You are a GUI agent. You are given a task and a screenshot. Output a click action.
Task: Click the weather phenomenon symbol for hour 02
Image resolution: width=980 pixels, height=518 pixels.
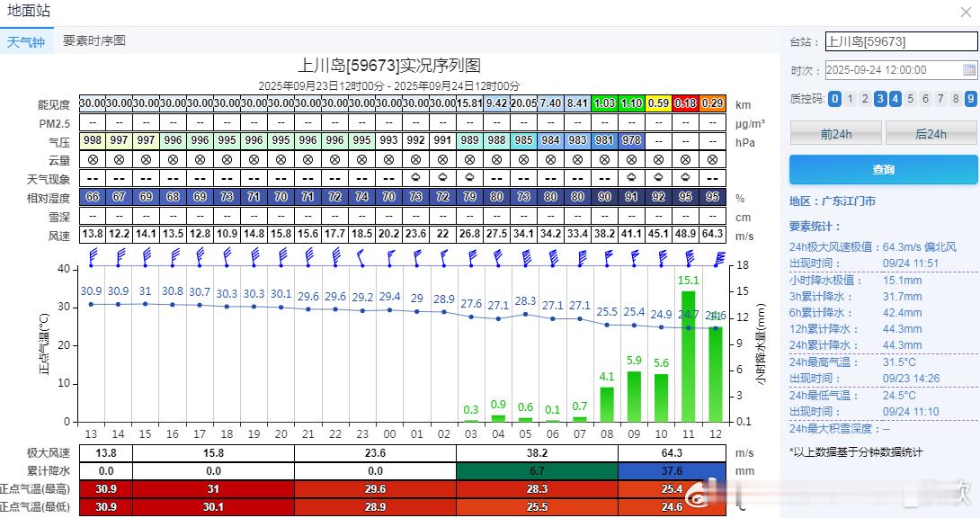coord(442,177)
